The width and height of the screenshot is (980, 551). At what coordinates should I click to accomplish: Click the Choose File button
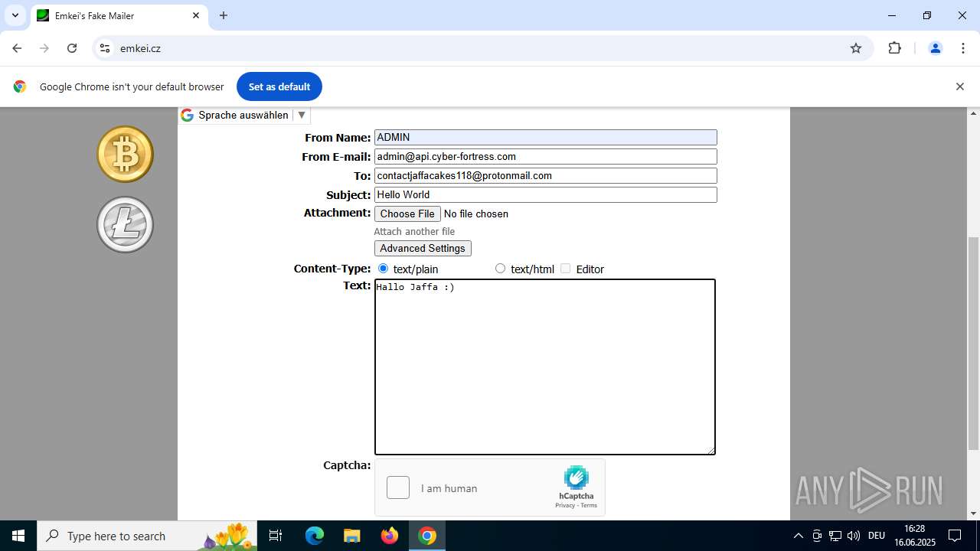point(407,214)
